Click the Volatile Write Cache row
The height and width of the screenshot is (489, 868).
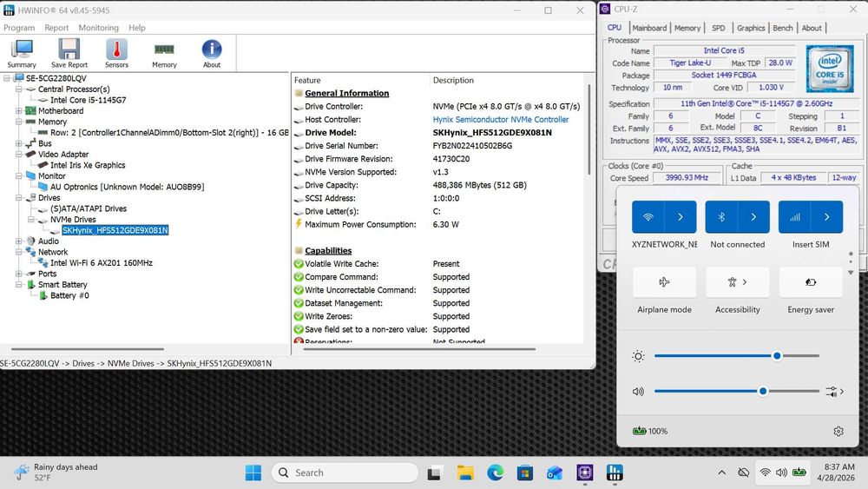pos(437,263)
